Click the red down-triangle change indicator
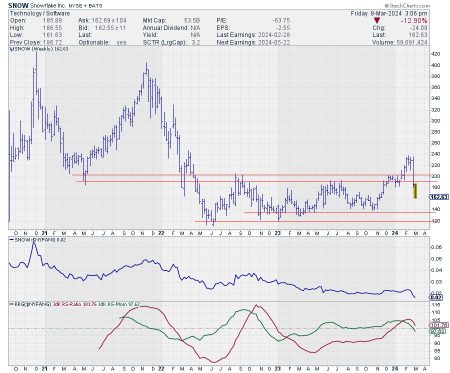The height and width of the screenshot is (373, 450). 377,21
